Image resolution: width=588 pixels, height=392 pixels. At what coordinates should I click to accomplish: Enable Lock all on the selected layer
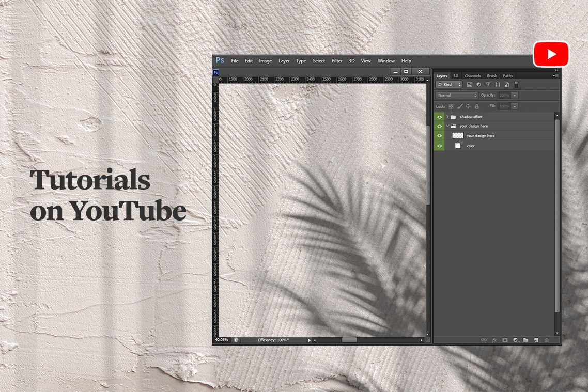pyautogui.click(x=476, y=106)
